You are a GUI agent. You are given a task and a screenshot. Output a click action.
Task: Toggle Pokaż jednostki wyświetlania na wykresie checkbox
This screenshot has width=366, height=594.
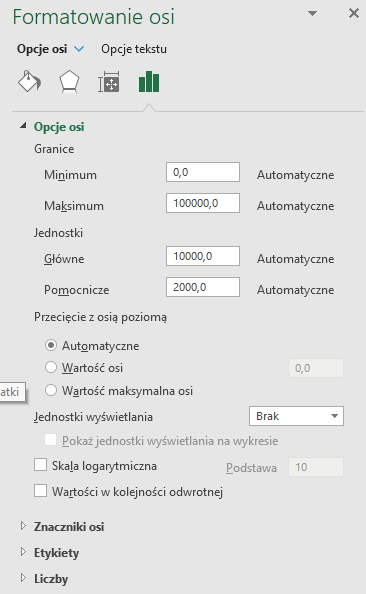click(50, 440)
